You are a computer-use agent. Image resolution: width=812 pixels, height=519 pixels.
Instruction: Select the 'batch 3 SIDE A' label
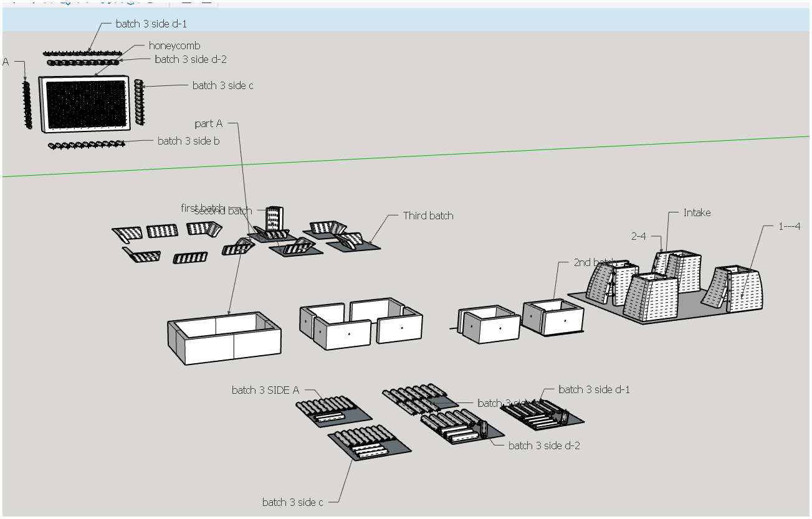click(265, 390)
